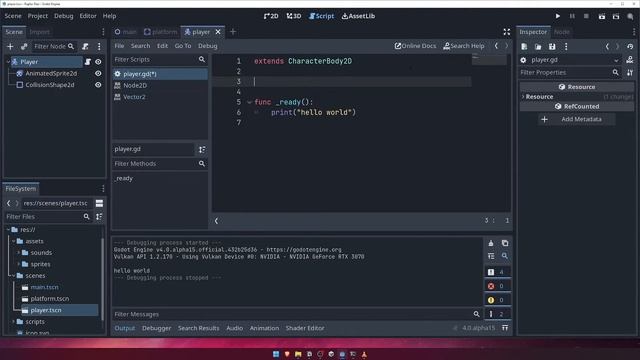This screenshot has height=360, width=640.
Task: Toggle CollisionShape2d visibility eye
Action: click(98, 85)
